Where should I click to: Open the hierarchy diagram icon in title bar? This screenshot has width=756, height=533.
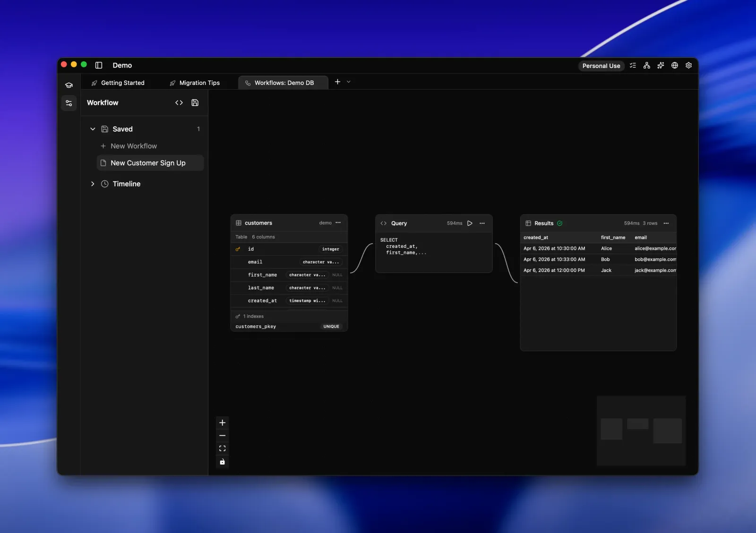pos(647,66)
